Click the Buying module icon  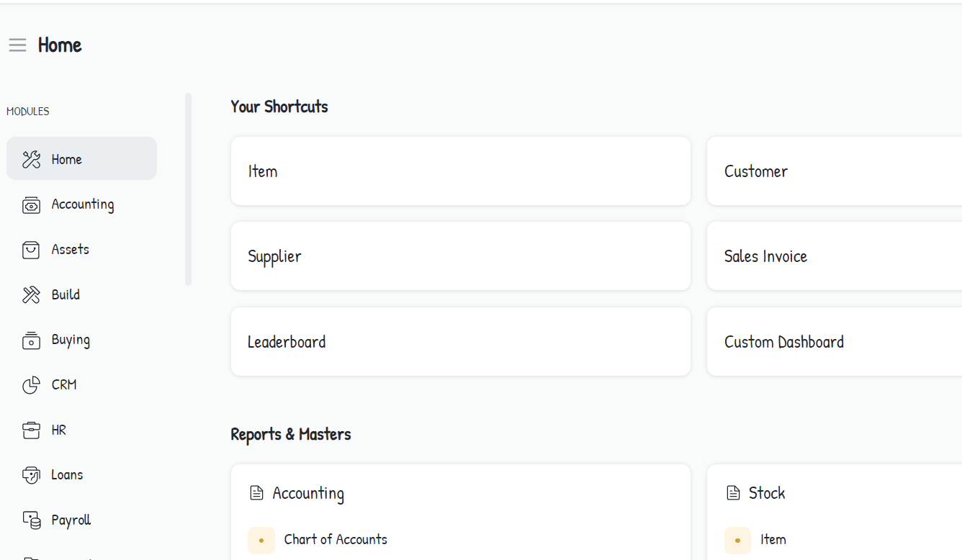(31, 340)
